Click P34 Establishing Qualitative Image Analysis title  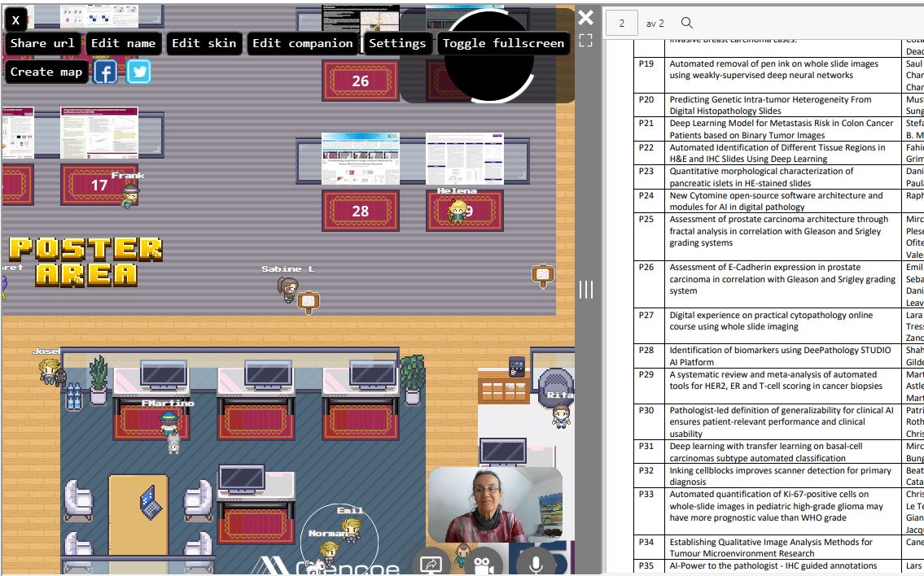[x=771, y=548]
